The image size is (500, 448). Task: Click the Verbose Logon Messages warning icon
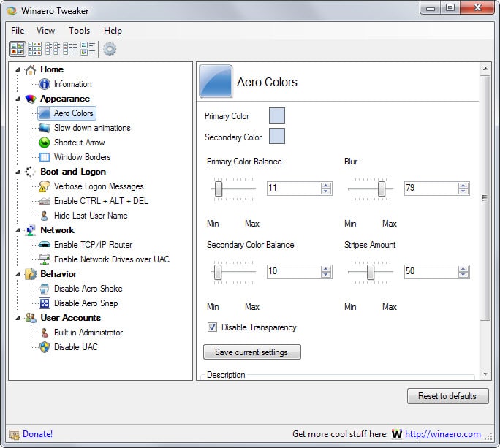(45, 186)
